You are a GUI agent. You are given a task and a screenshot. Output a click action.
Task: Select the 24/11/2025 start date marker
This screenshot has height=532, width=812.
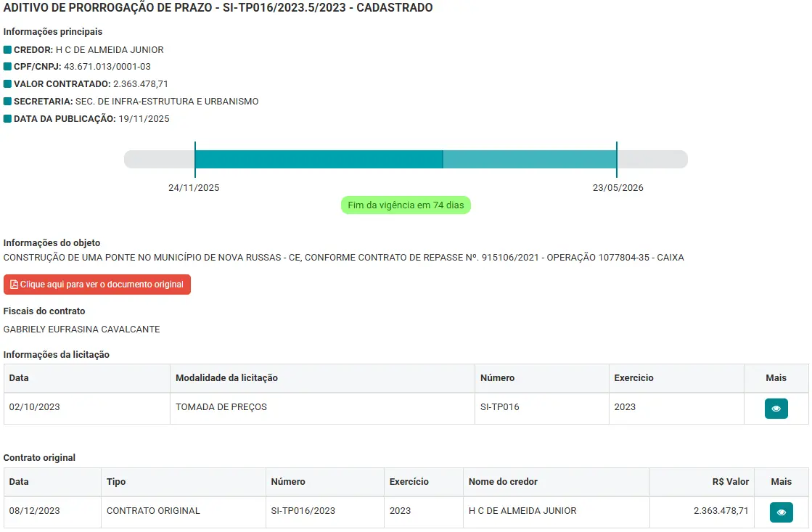click(194, 188)
